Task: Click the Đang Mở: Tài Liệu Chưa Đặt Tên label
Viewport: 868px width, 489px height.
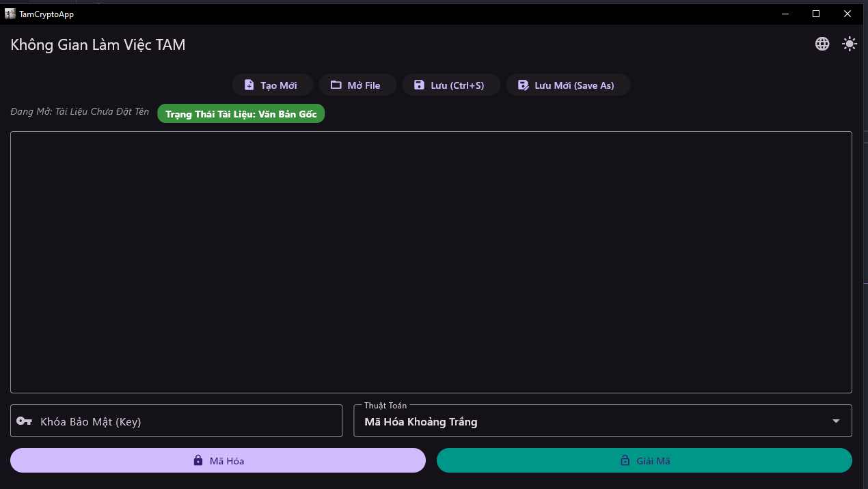Action: [x=79, y=112]
